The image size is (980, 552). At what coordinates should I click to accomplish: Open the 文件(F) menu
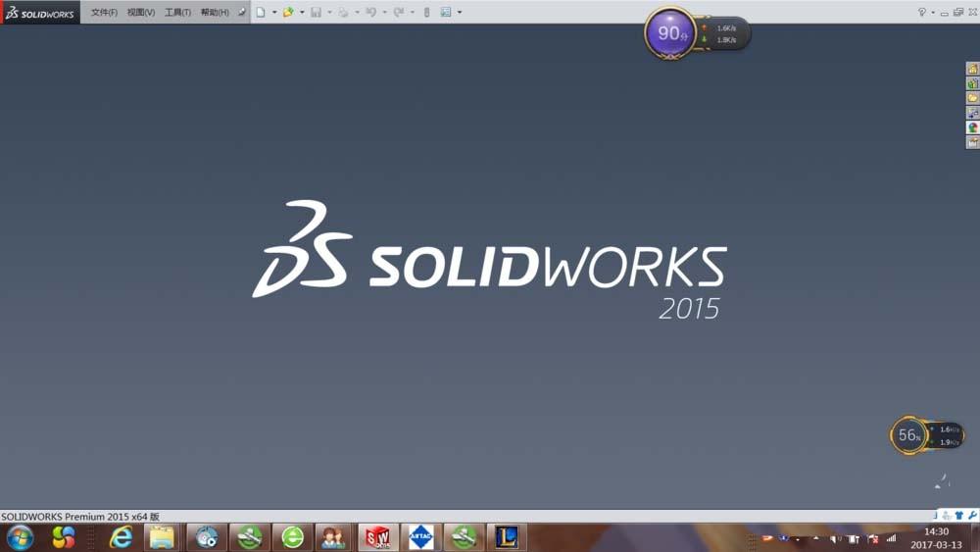[x=104, y=12]
